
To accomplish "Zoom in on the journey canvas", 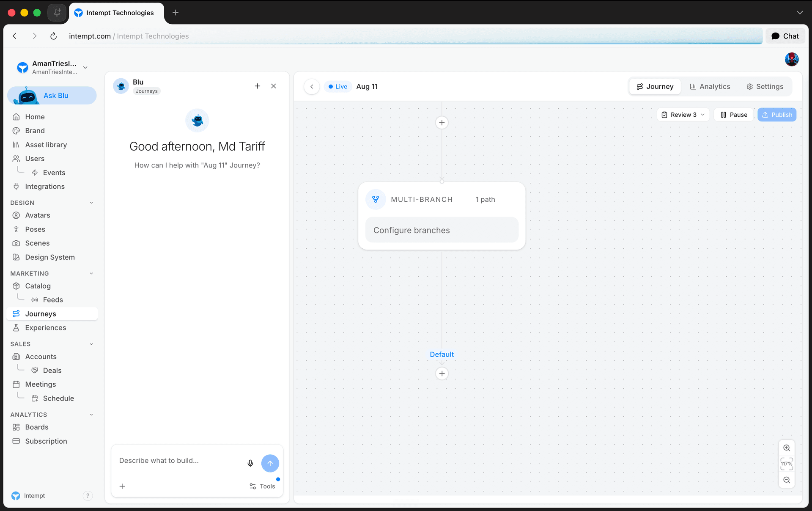I will [x=787, y=448].
